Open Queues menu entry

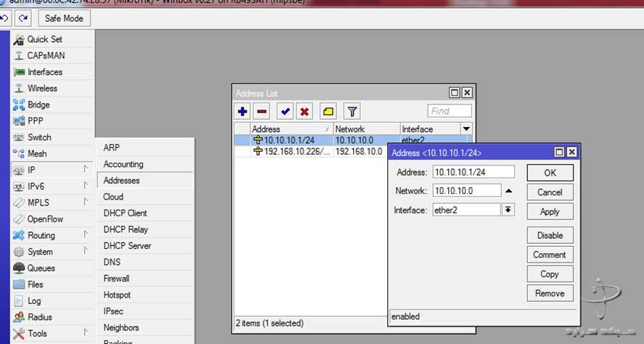[x=51, y=268]
